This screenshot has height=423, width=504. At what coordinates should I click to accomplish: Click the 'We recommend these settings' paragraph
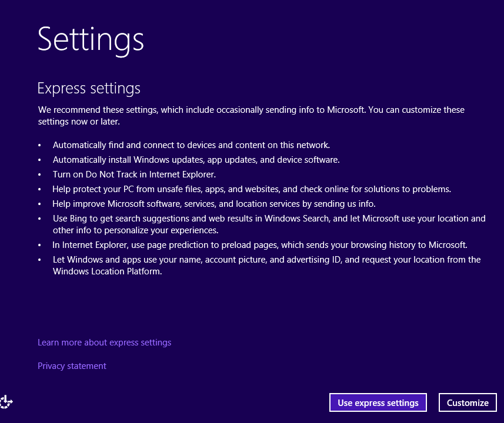pos(251,115)
